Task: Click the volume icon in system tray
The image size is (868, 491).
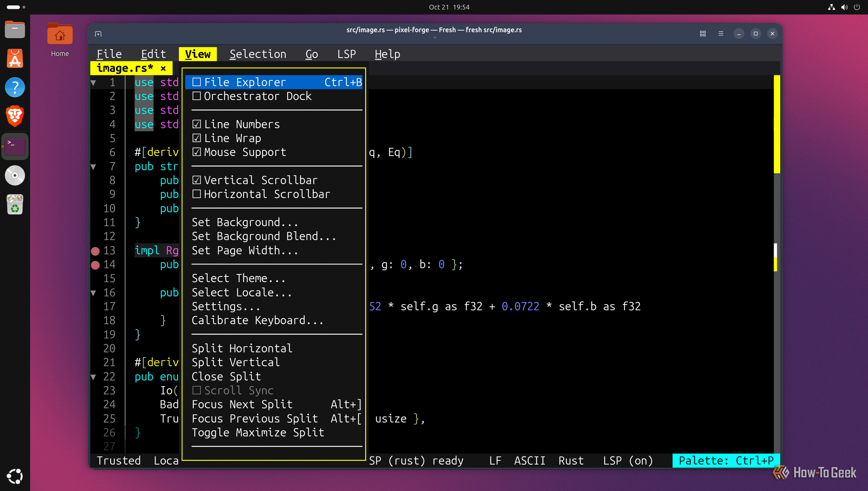Action: [x=844, y=7]
